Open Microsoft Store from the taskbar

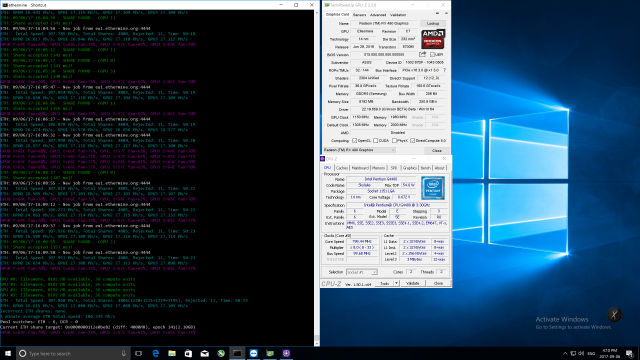(x=188, y=353)
